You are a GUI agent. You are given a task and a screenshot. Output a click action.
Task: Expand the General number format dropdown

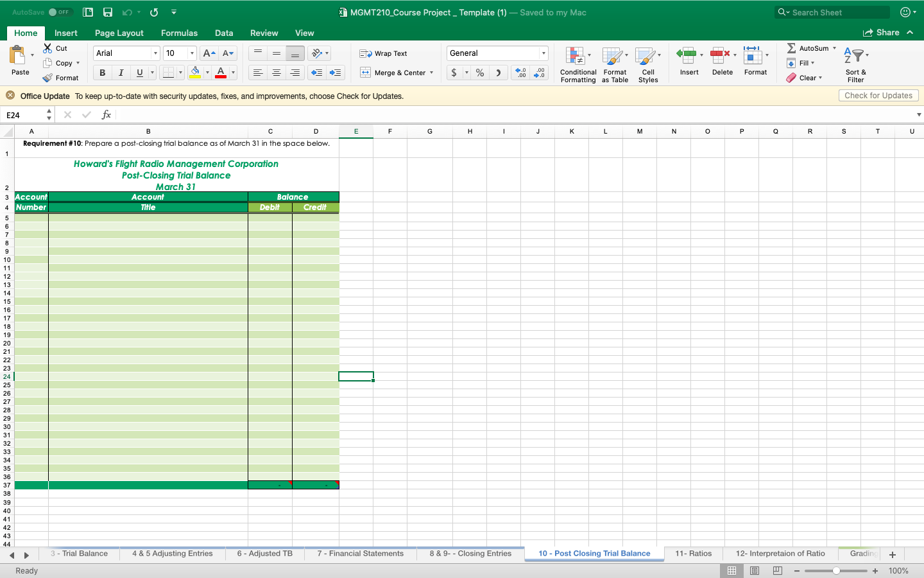click(x=543, y=53)
